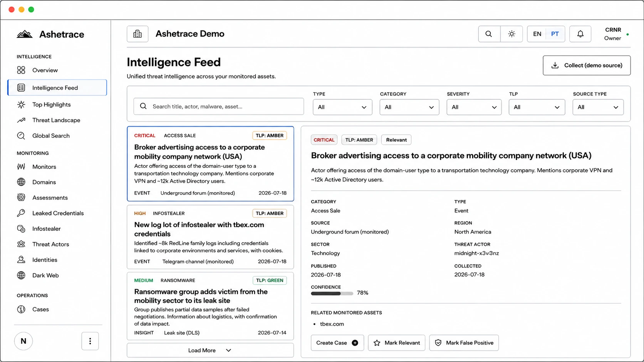The height and width of the screenshot is (362, 644).
Task: Open the three-dot sidebar menu
Action: pos(90,341)
